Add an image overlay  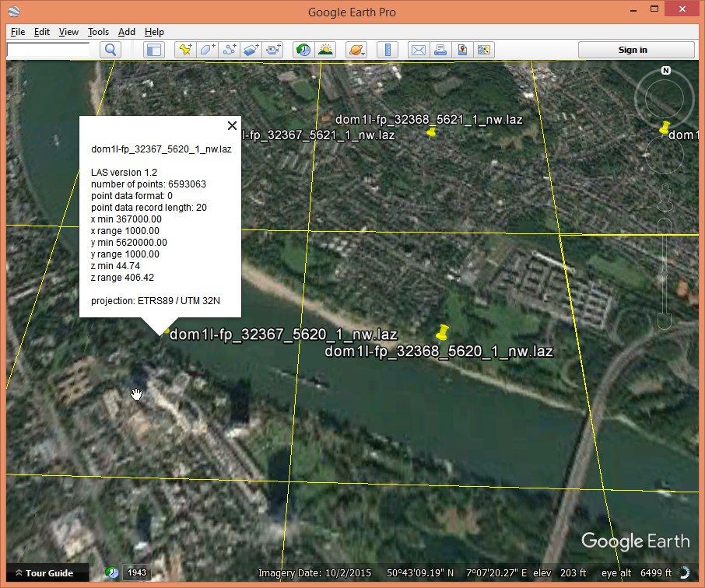click(251, 50)
